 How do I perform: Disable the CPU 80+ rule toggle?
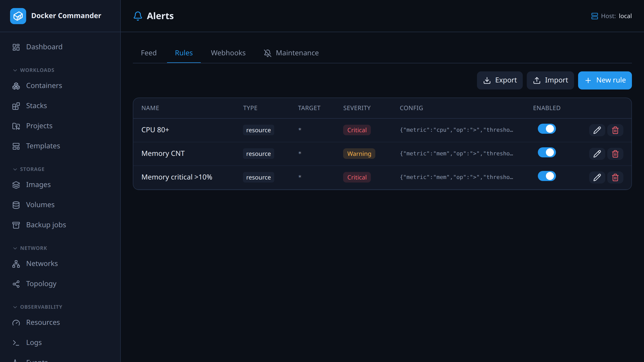tap(547, 129)
